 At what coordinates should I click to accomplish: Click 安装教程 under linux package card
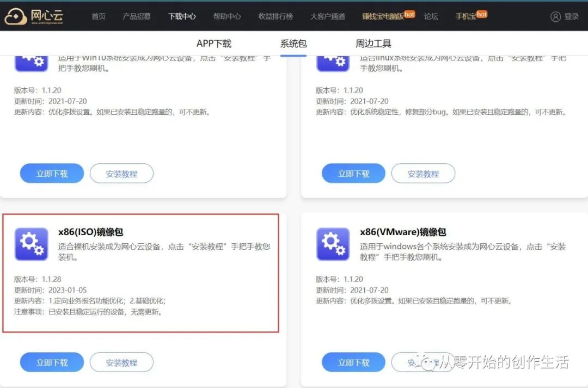[x=424, y=174]
